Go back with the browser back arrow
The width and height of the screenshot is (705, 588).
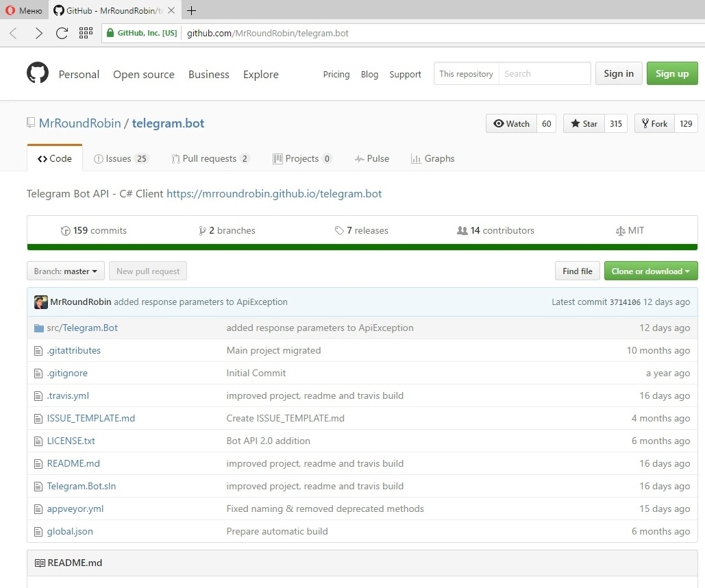tap(14, 33)
